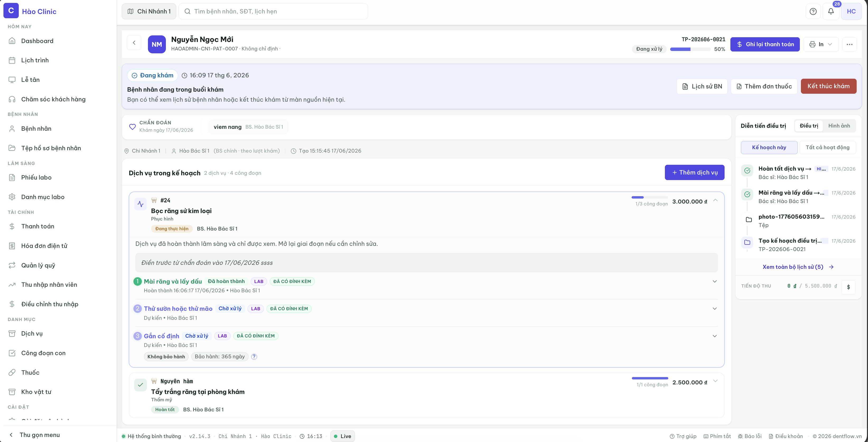Open the HC user avatar menu
Screen dimensions: 868x442
point(851,11)
